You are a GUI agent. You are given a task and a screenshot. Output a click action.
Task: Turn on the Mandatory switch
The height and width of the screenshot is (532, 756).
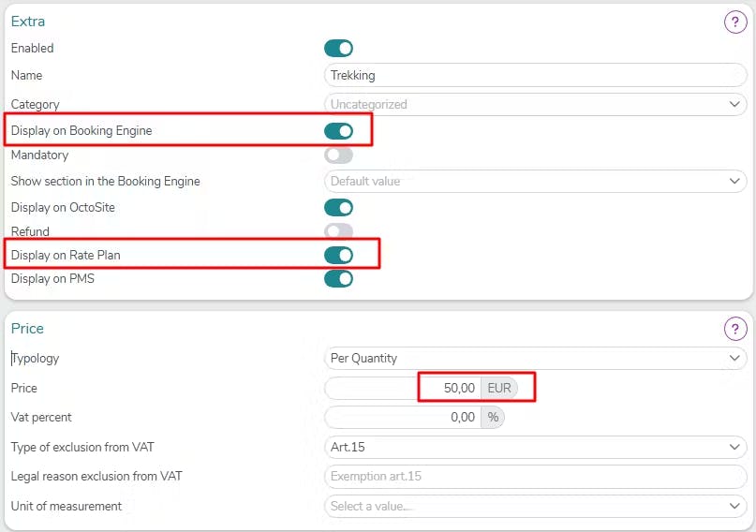coord(338,155)
